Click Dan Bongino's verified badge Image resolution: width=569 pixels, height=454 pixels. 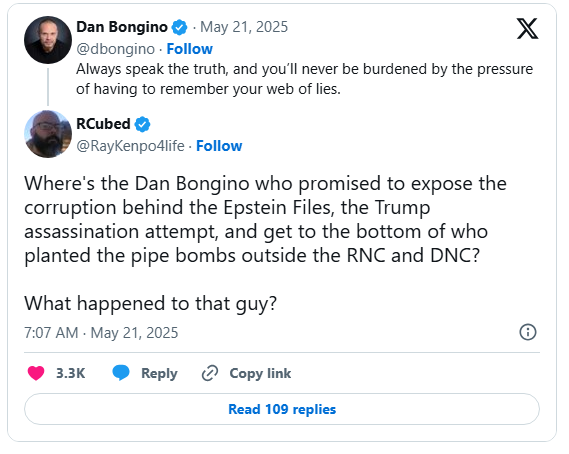179,27
